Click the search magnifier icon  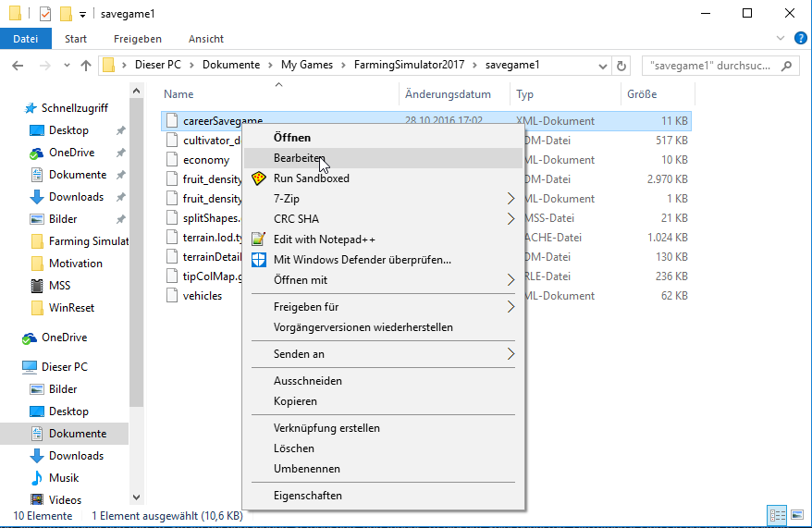[787, 66]
